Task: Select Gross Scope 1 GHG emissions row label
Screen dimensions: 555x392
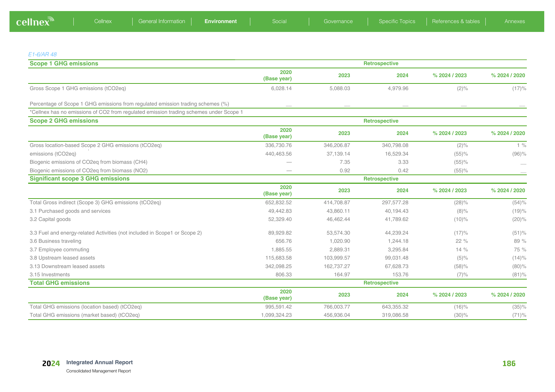Action: click(x=78, y=89)
